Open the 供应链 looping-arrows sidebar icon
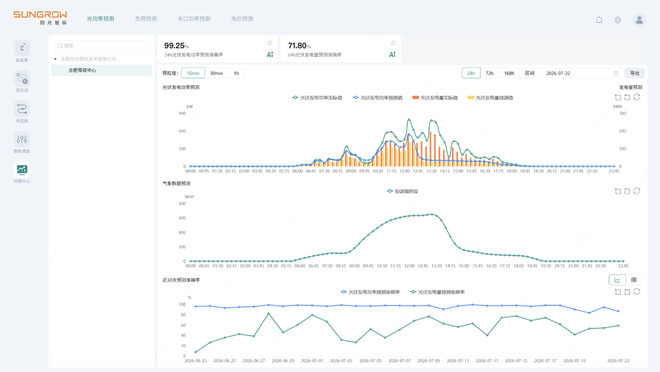Image resolution: width=660 pixels, height=372 pixels. tap(22, 109)
